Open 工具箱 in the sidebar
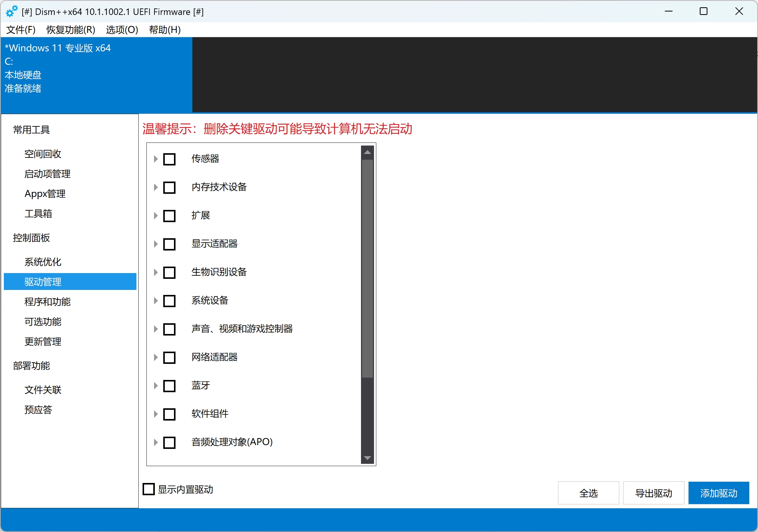Screen dimensions: 758x532 (x=38, y=214)
